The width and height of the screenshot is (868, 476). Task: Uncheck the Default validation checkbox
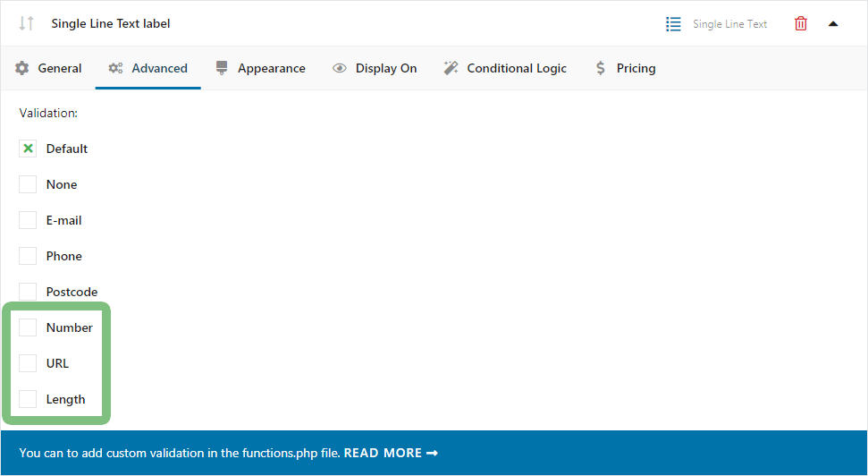pos(29,149)
